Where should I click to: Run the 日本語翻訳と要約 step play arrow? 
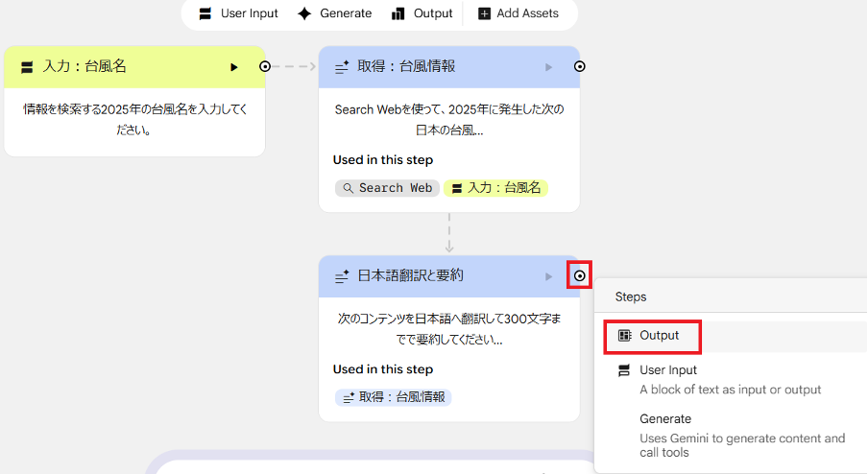[549, 276]
